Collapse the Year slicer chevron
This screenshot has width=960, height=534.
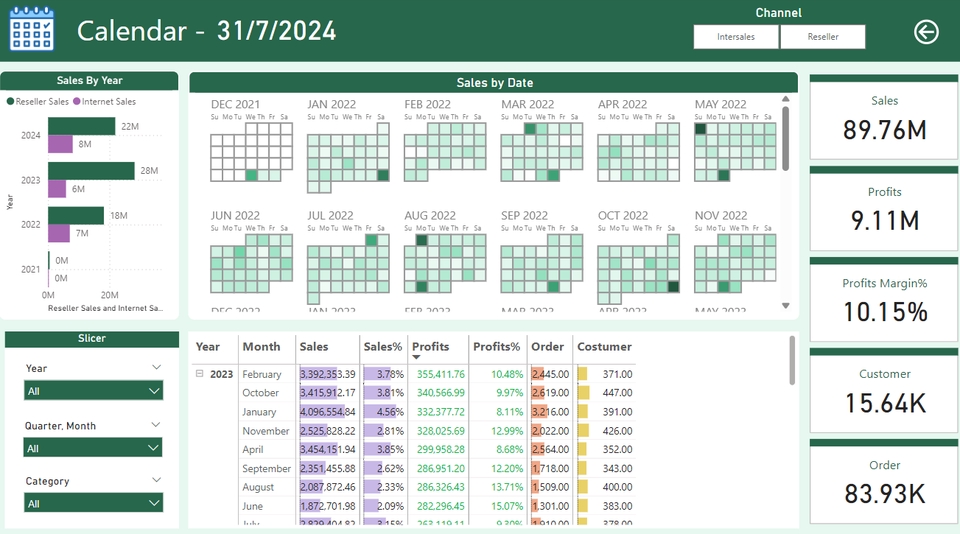156,367
